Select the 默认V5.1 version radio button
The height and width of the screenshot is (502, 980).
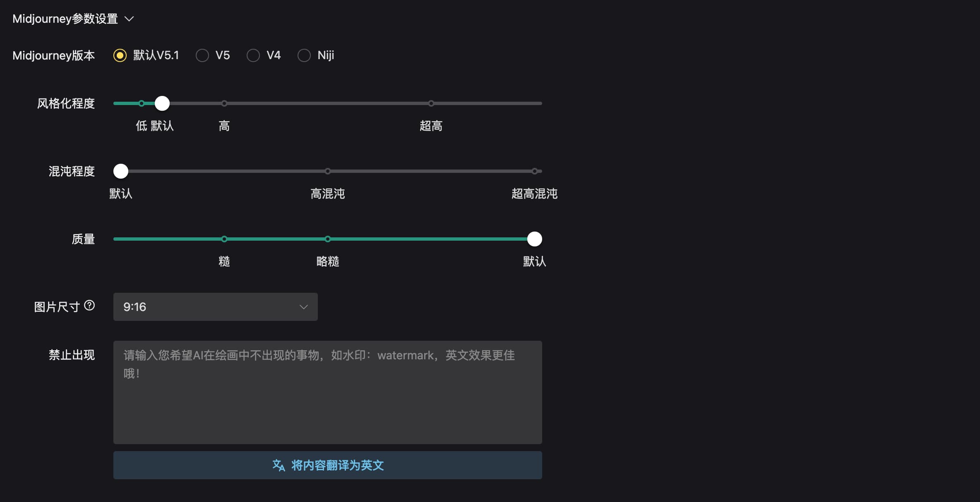(120, 55)
